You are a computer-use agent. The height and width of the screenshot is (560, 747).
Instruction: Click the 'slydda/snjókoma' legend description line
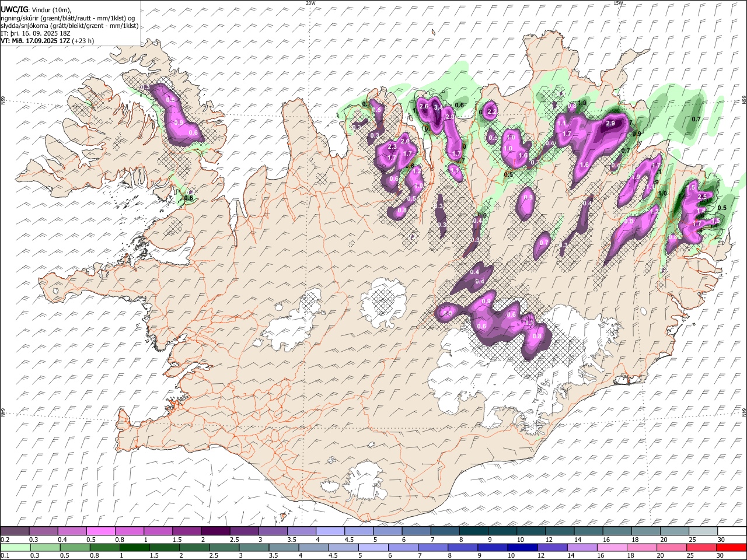pos(69,26)
